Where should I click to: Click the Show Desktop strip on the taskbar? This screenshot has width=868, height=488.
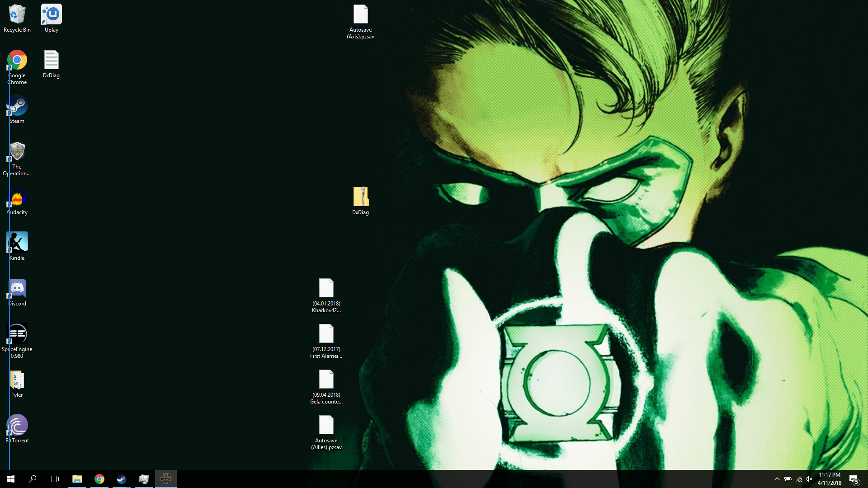tap(867, 479)
